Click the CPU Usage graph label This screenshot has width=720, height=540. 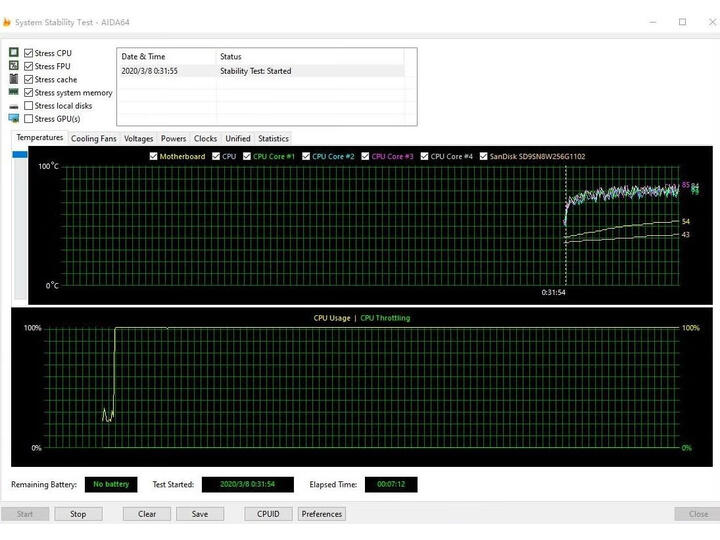(x=332, y=318)
